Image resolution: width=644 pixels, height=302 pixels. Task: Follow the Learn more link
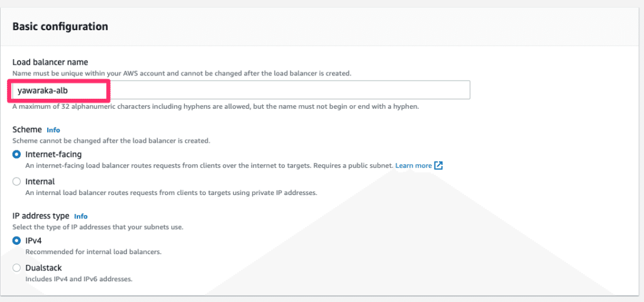point(413,165)
